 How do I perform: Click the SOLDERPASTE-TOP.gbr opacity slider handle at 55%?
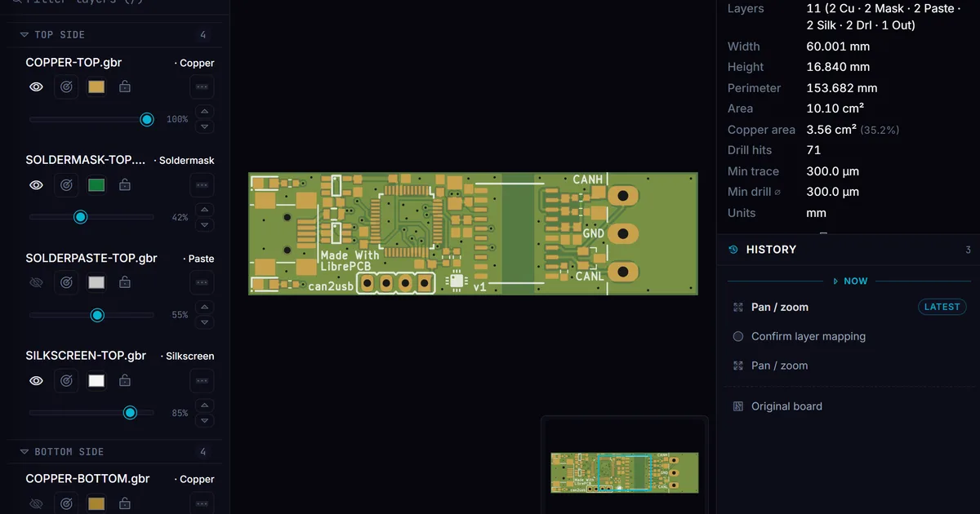[x=97, y=315]
